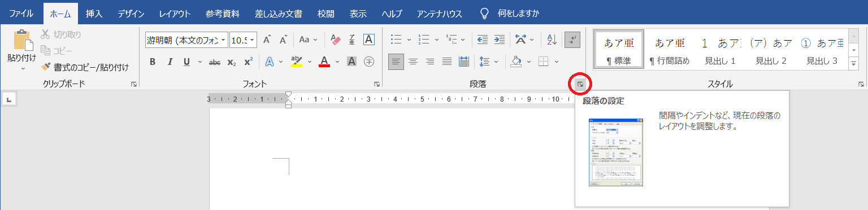Screen dimensions: 868x210
Task: Click the indent marker on the horizontal ruler
Action: tap(288, 99)
